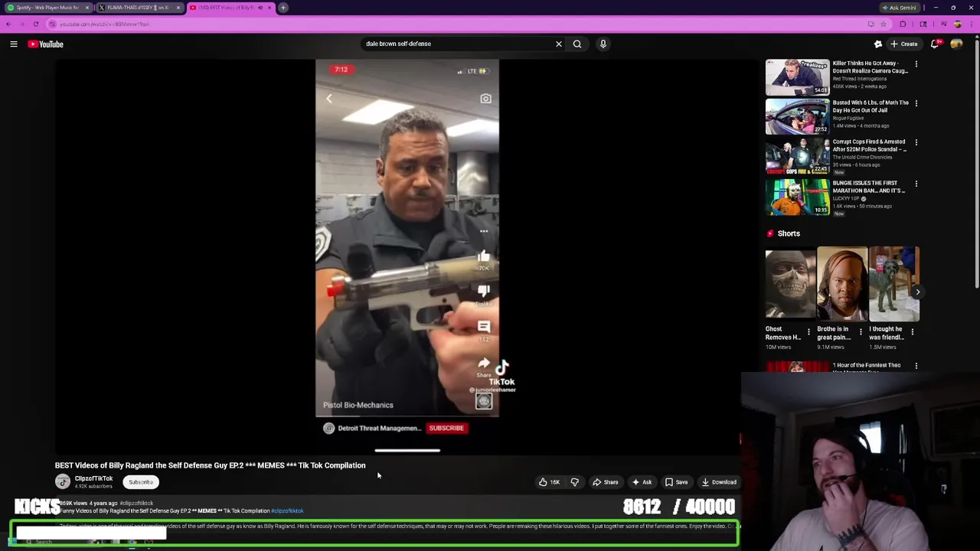
Task: Bookmark this page with the star
Action: tap(883, 24)
